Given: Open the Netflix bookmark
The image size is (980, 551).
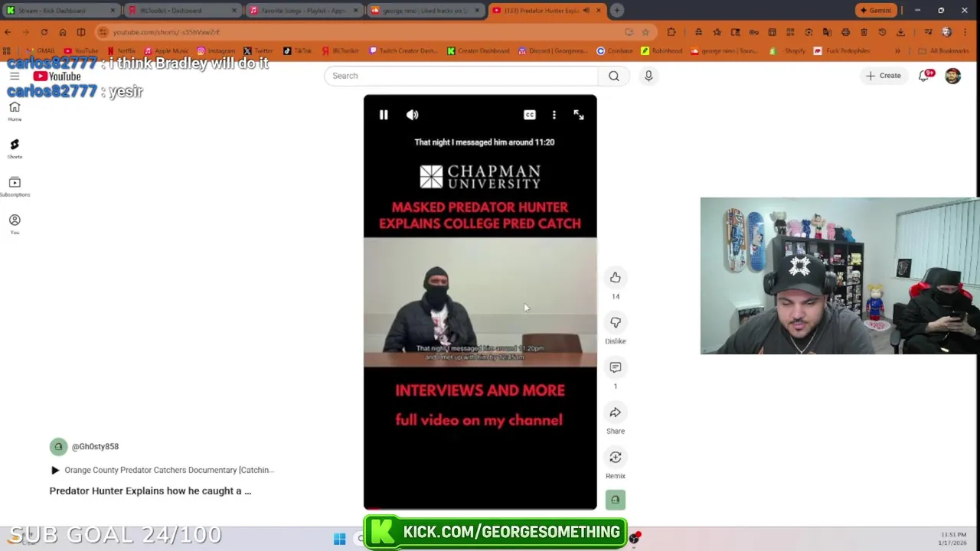Looking at the screenshot, I should pyautogui.click(x=122, y=51).
